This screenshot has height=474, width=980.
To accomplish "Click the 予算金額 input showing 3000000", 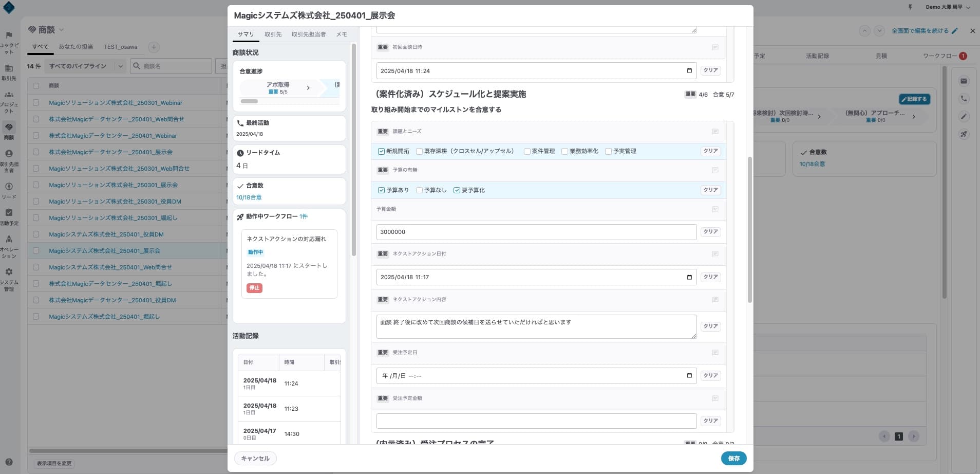I will coord(536,232).
